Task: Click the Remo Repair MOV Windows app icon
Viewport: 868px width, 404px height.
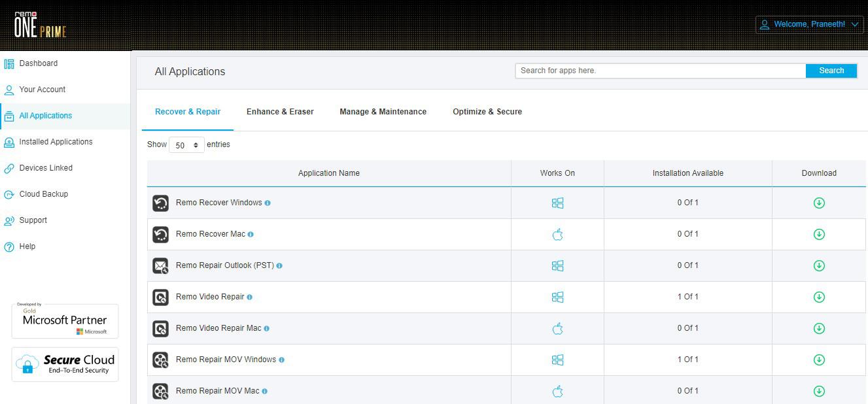Action: click(x=161, y=360)
